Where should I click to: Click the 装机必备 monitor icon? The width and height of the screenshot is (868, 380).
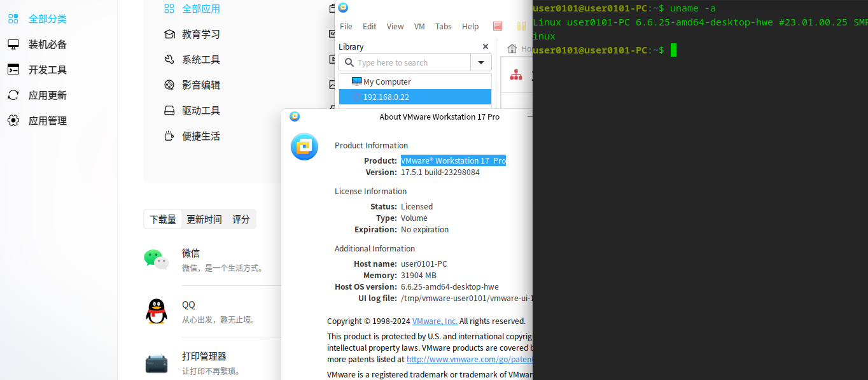coord(13,45)
